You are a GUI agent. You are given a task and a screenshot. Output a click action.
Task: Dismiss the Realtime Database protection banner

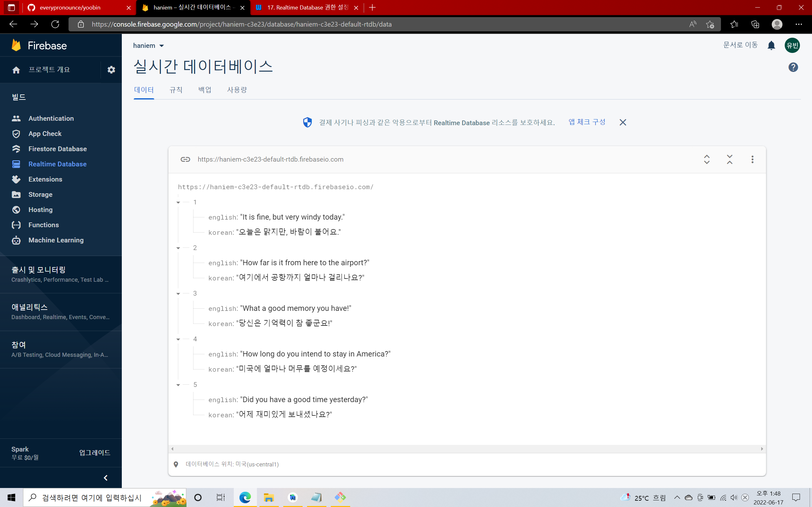[623, 122]
